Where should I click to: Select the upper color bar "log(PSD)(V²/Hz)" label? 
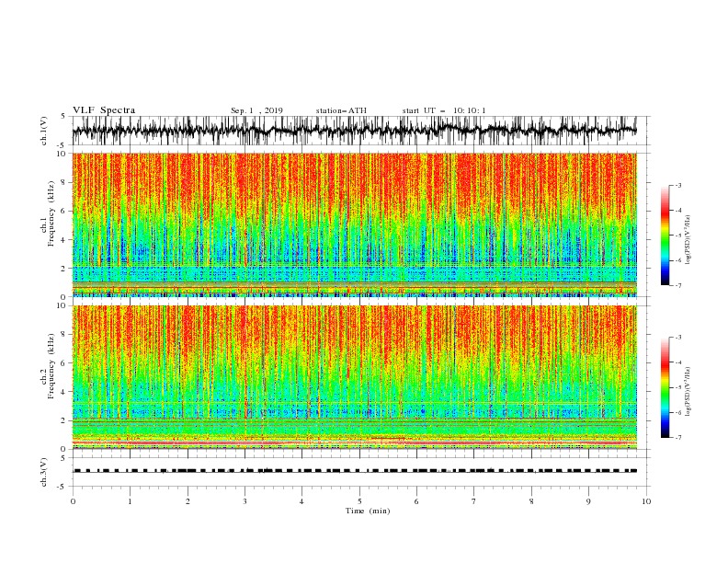[x=688, y=240]
